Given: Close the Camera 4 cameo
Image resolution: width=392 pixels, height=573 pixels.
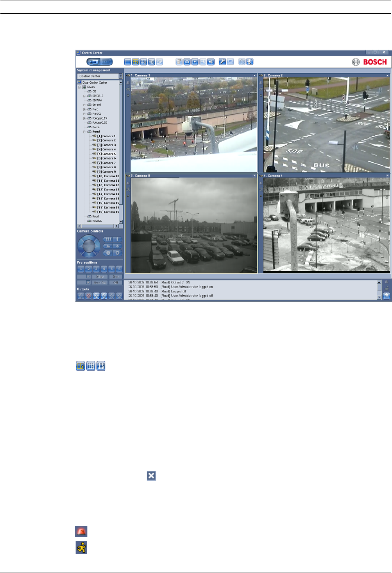Looking at the screenshot, I should pyautogui.click(x=387, y=176).
